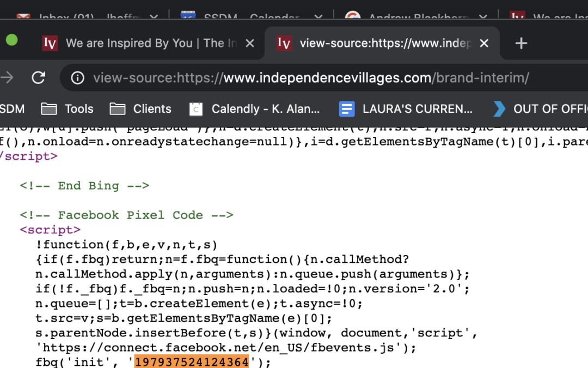
Task: Click the "{if(f.fbq)return;" code line
Action: pyautogui.click(x=222, y=260)
